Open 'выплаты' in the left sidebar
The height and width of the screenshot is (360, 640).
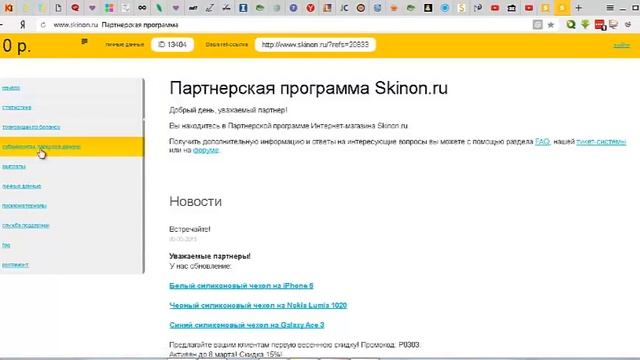click(x=14, y=166)
